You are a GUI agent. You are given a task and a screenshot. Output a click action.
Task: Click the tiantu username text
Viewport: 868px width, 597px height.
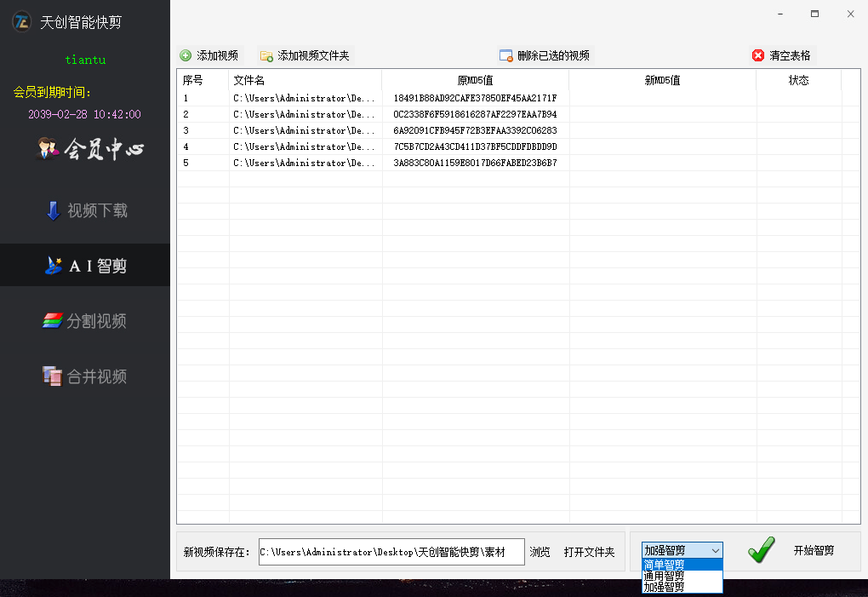tap(85, 60)
